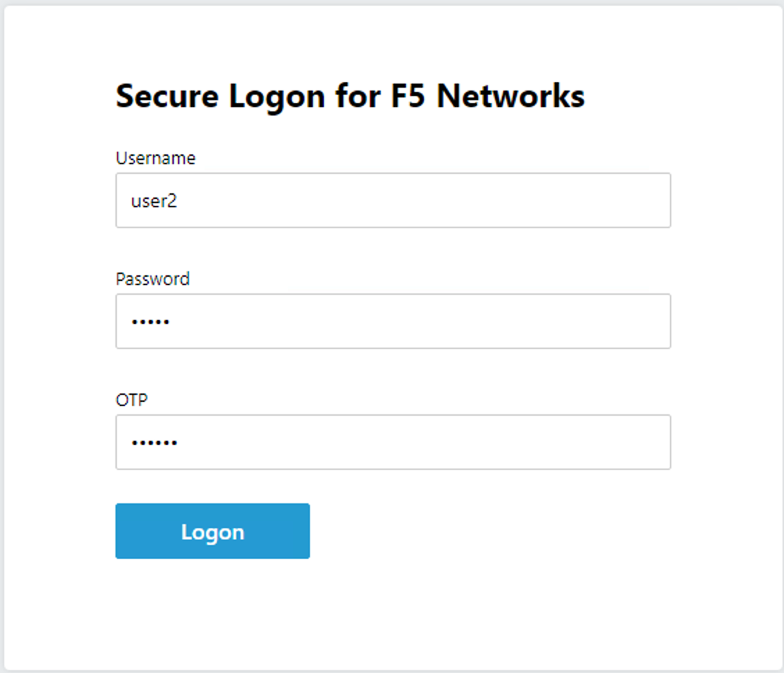Screen dimensions: 784x673
Task: Click the 'user2' text in Username box
Action: [154, 201]
